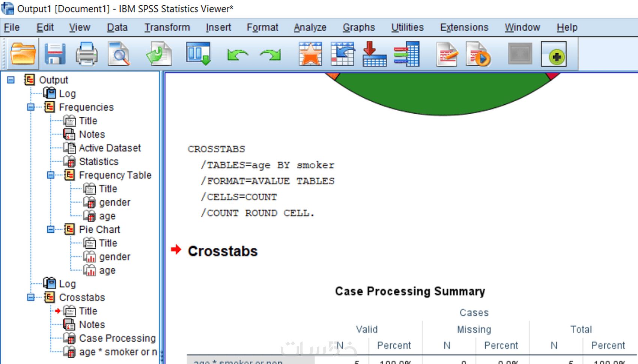The width and height of the screenshot is (638, 364).
Task: Open the File menu
Action: point(12,27)
